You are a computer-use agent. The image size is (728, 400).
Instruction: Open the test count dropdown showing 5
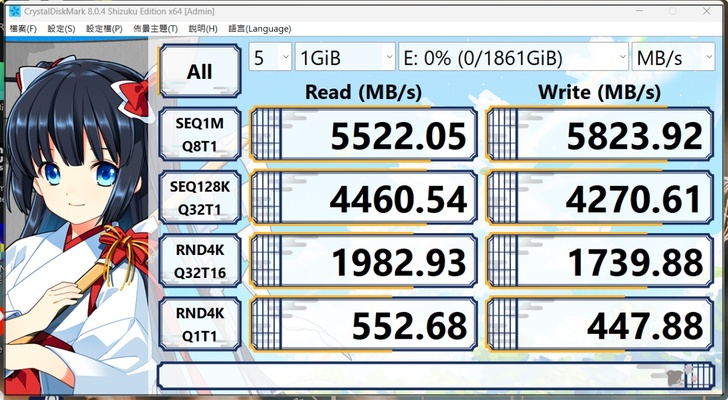point(270,57)
